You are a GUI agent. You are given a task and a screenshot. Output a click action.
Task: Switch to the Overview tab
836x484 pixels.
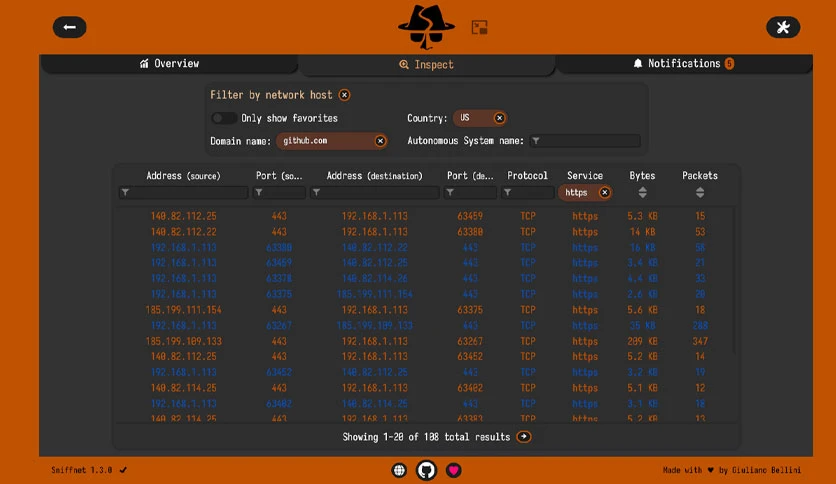[169, 63]
